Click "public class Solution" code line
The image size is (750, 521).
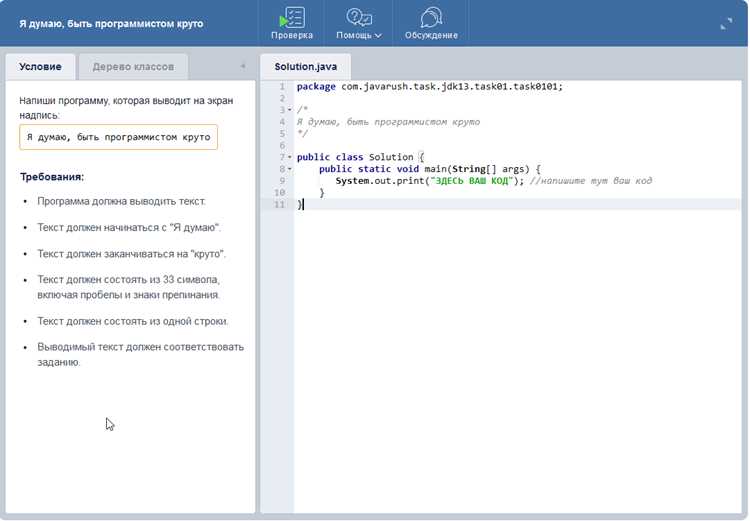click(x=360, y=157)
